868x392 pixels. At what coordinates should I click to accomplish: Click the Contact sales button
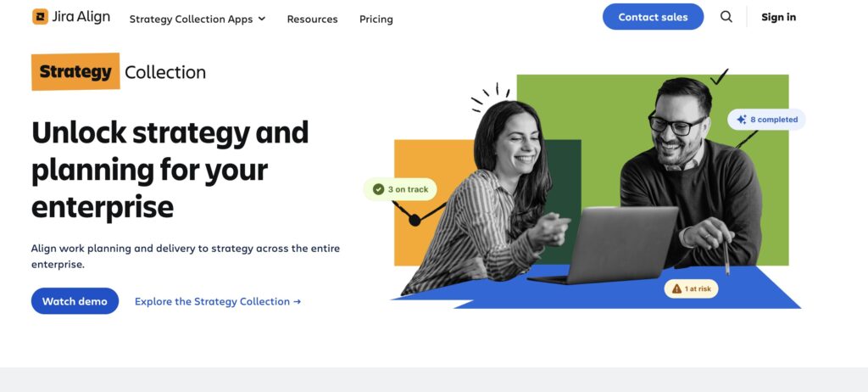653,17
